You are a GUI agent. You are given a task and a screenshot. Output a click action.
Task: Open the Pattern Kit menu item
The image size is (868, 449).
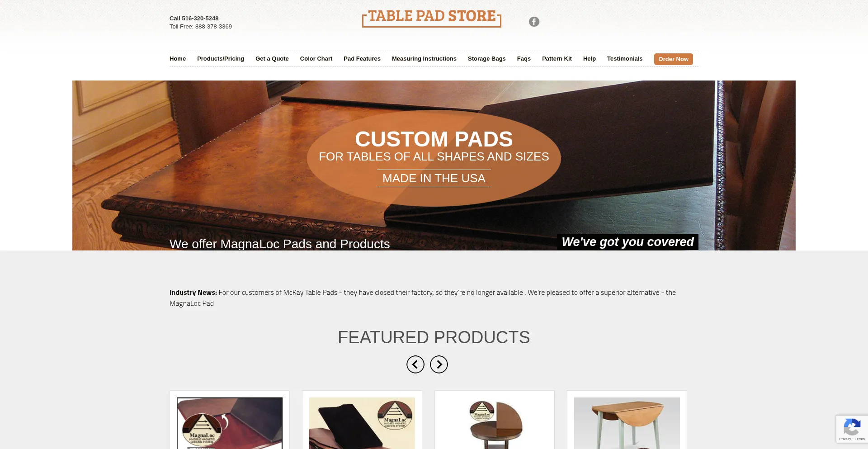(x=557, y=59)
